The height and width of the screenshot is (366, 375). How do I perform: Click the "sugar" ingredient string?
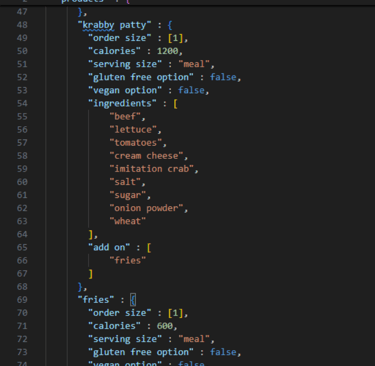(x=128, y=195)
